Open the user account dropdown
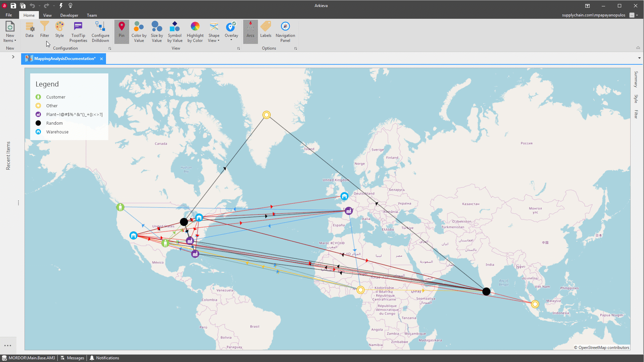The image size is (644, 362). click(634, 15)
